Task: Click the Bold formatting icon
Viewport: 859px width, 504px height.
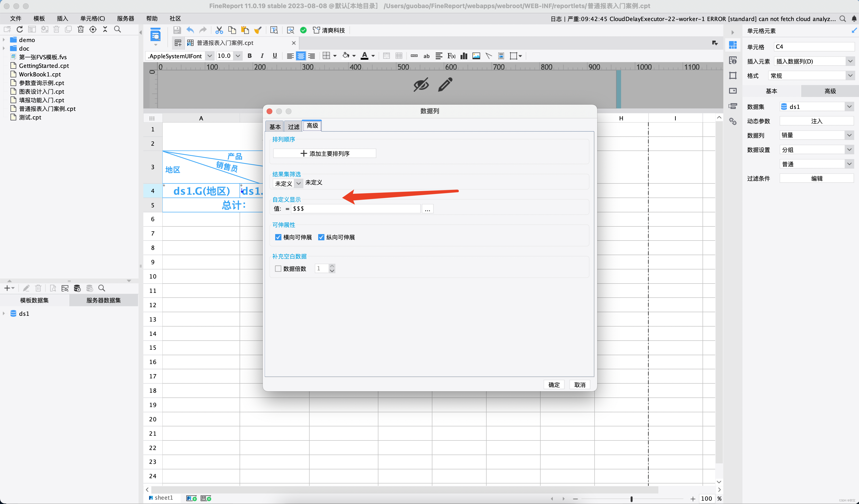Action: click(x=250, y=56)
